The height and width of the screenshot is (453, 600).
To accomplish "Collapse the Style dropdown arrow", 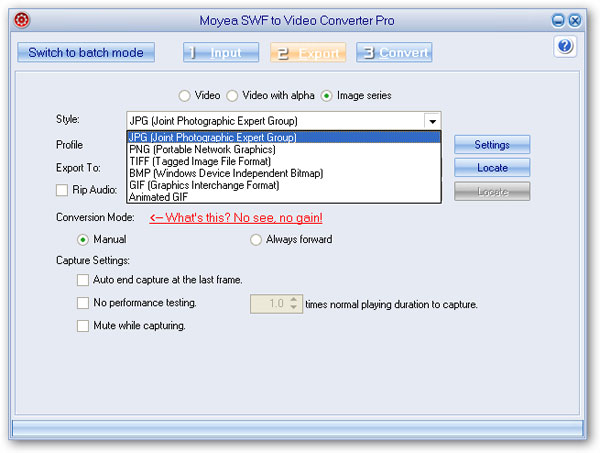I will pyautogui.click(x=432, y=121).
